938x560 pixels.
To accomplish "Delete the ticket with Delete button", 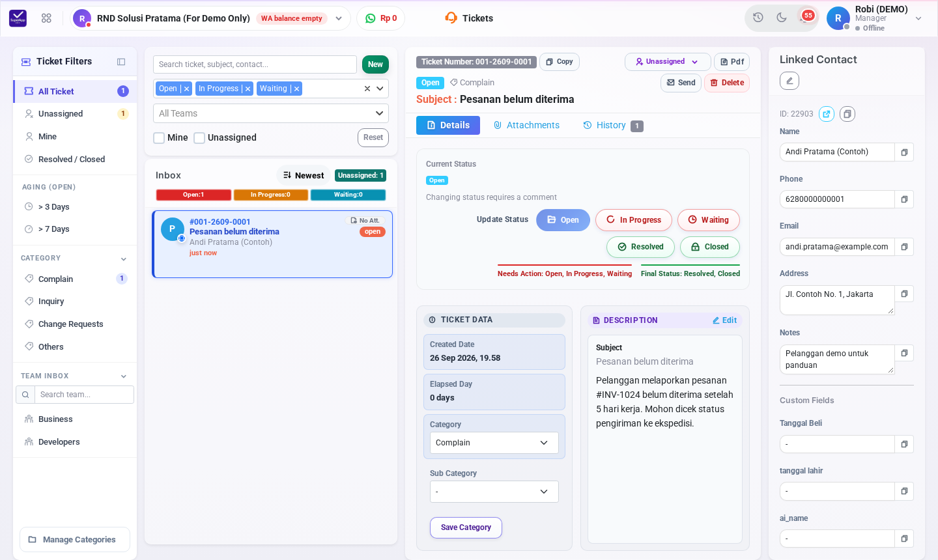I will 727,83.
